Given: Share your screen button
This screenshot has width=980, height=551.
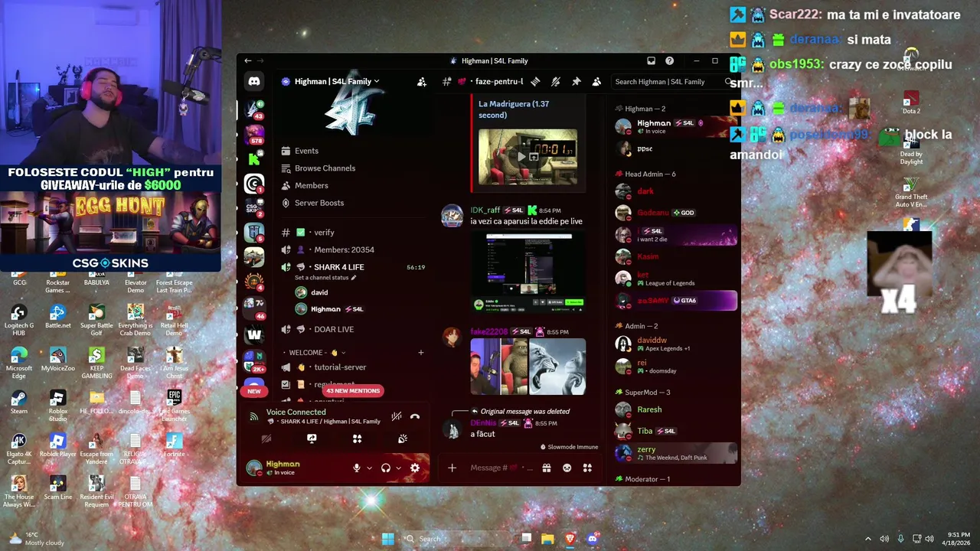Looking at the screenshot, I should [312, 439].
